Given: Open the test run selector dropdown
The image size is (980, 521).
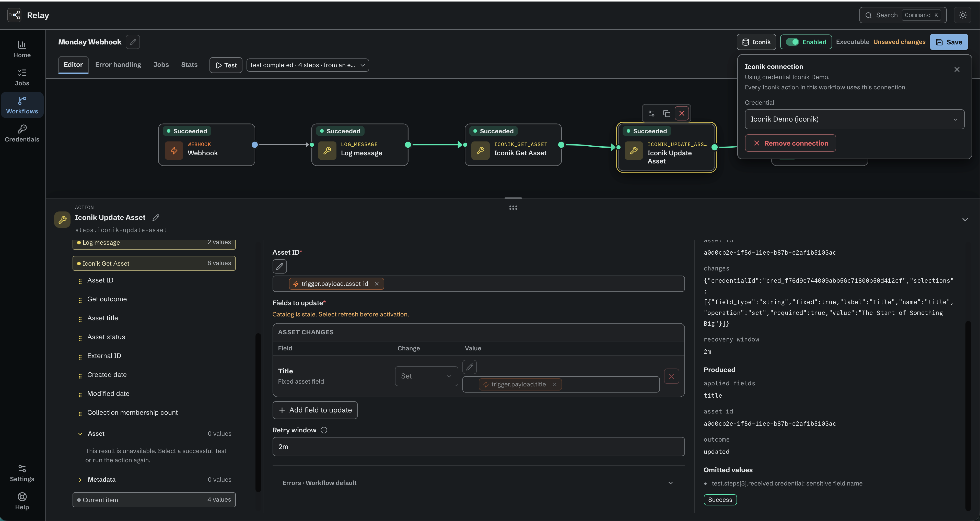Looking at the screenshot, I should (307, 65).
